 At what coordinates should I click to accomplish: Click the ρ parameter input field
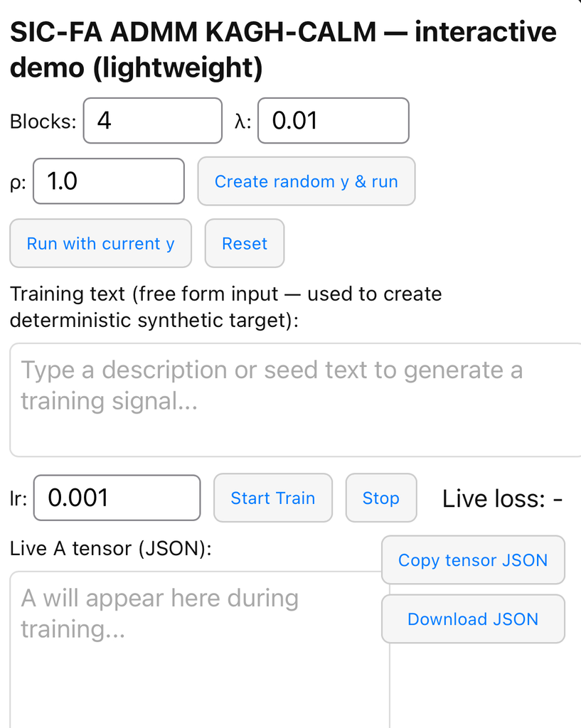[108, 181]
